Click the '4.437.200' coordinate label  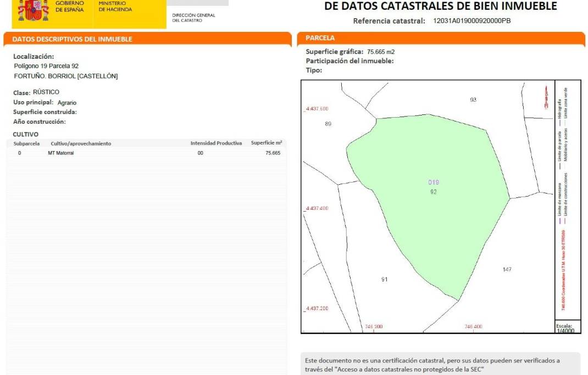tap(317, 308)
